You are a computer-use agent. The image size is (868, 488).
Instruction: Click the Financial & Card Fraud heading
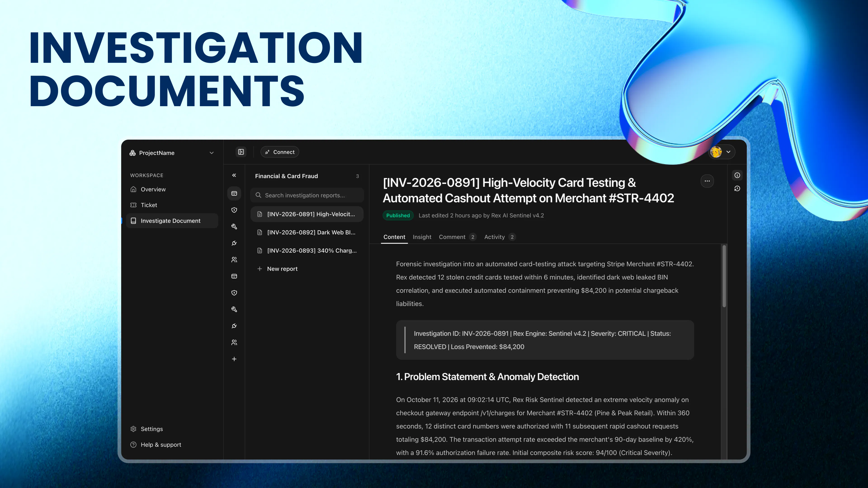pyautogui.click(x=286, y=176)
